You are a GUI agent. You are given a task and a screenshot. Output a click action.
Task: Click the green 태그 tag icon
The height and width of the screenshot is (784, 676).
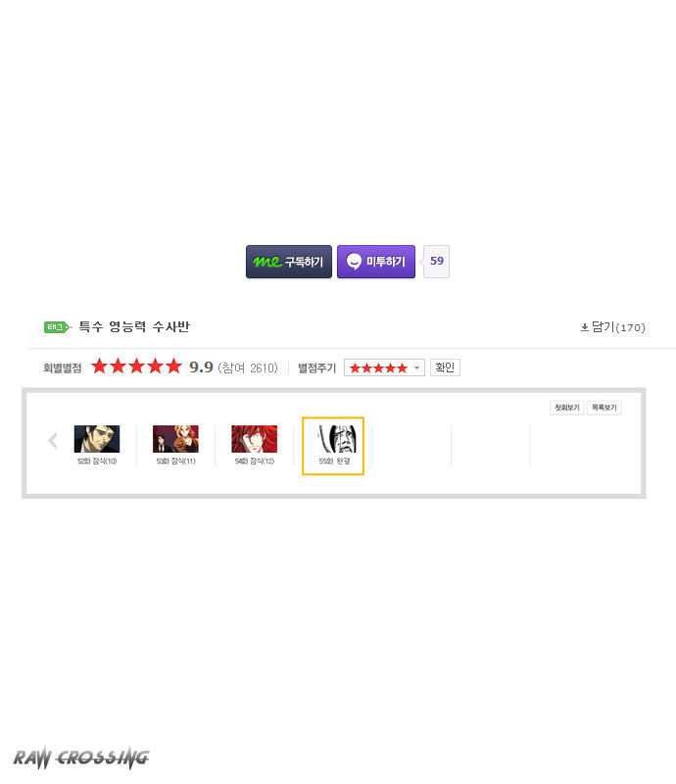click(57, 327)
